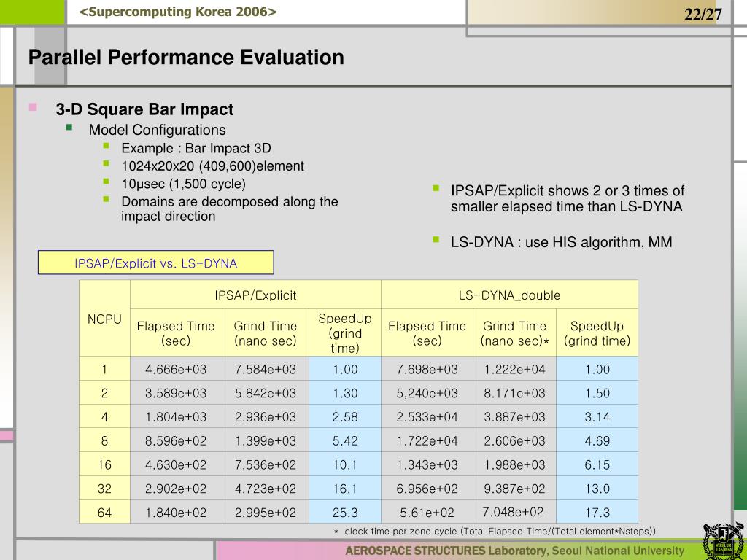Select speedup value 5.42
Viewport: 747px width, 560px height.
345,440
